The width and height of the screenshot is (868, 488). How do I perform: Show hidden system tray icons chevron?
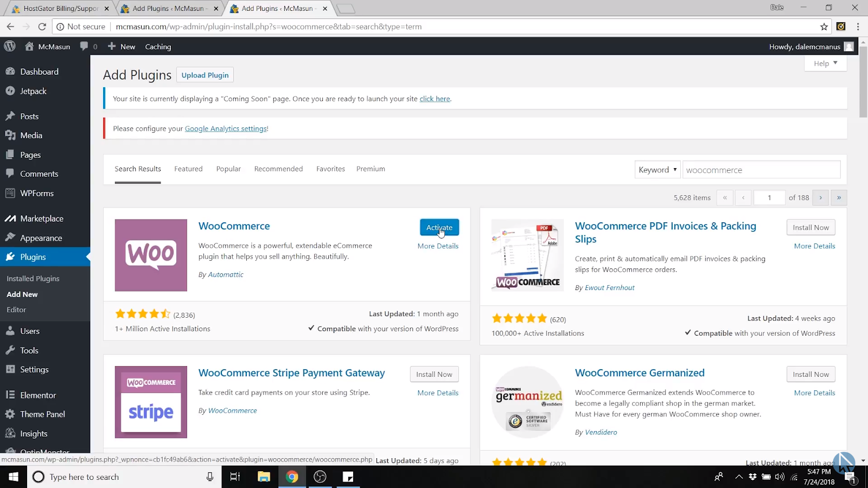(739, 477)
